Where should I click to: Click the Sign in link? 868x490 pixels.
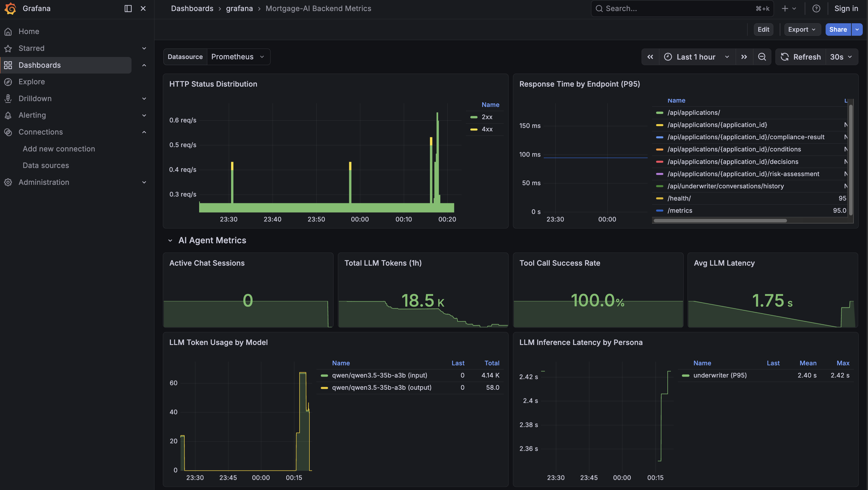[x=846, y=8]
